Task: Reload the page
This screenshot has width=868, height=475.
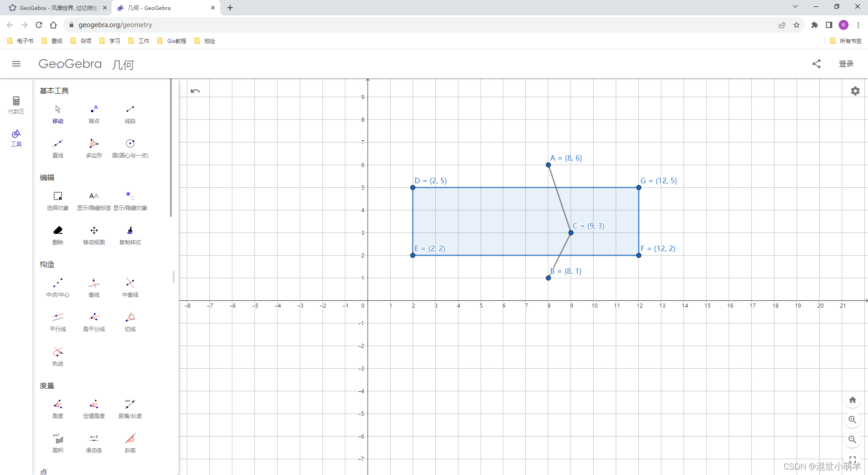Action: (x=39, y=25)
